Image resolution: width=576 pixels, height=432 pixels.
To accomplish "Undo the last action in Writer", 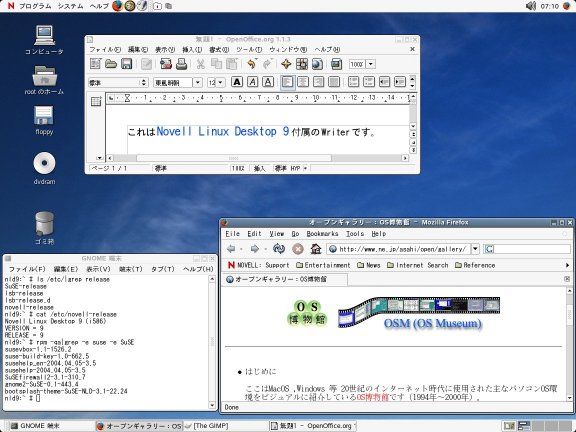I will click(x=252, y=64).
